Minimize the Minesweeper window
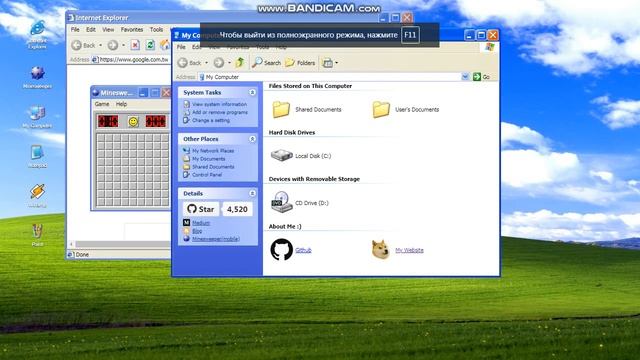 (x=143, y=93)
